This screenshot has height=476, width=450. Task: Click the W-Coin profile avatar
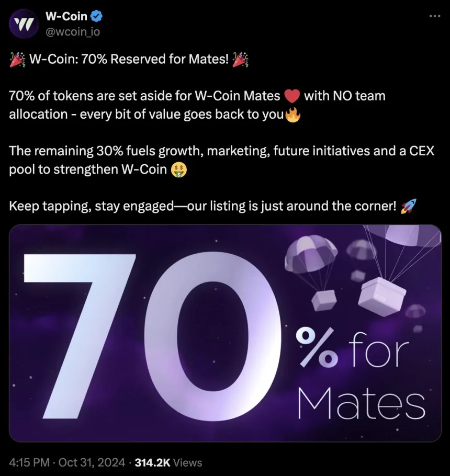point(24,24)
